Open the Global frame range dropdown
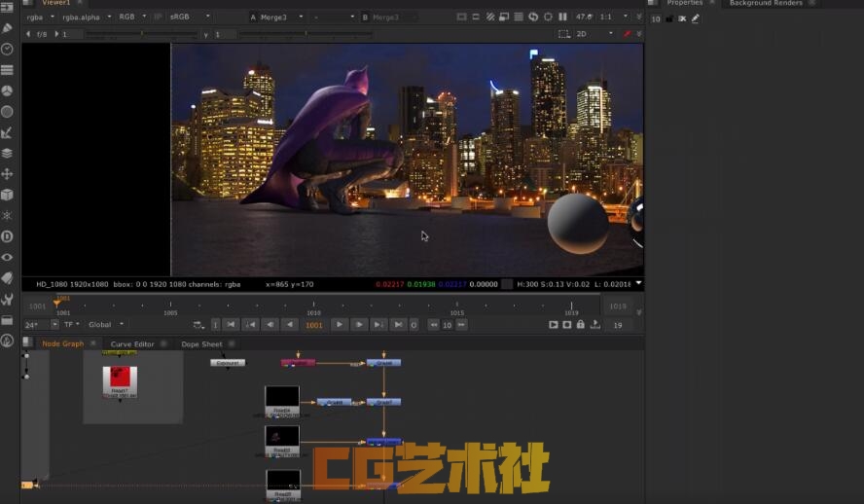The image size is (864, 504). (x=106, y=325)
